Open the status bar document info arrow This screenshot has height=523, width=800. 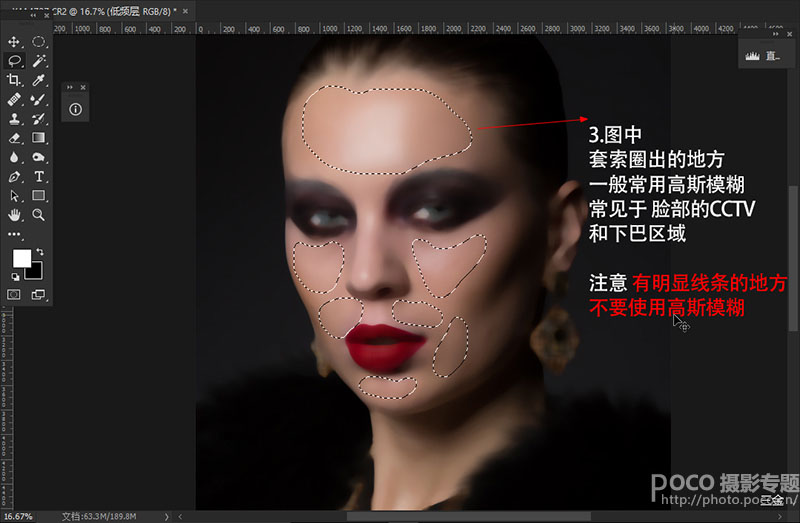166,516
